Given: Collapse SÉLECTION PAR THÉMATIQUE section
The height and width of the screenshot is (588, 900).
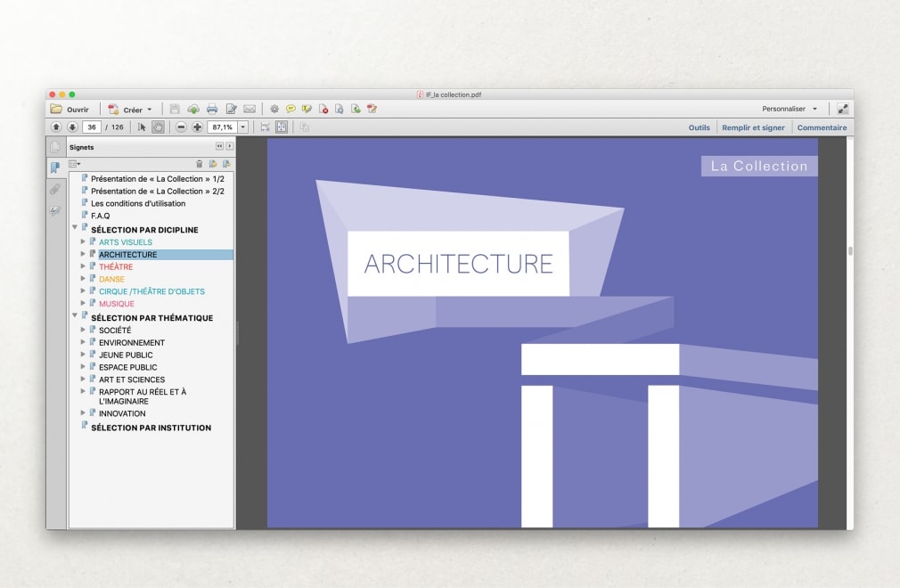Looking at the screenshot, I should click(76, 315).
